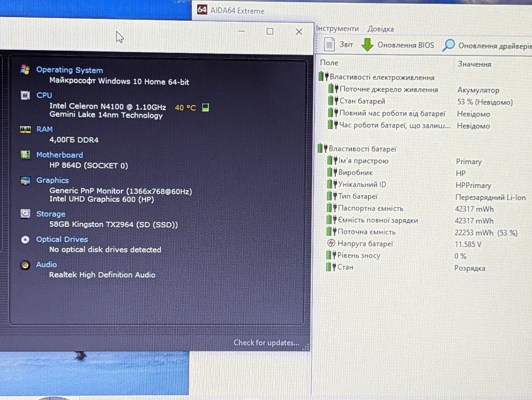Select the 'Повний час роботи від батареї' row
Screen dimensions: 532x400
click(x=409, y=113)
